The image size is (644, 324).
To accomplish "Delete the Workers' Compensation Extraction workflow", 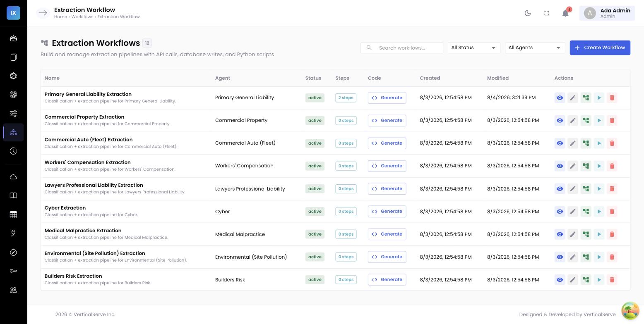I will 612,166.
